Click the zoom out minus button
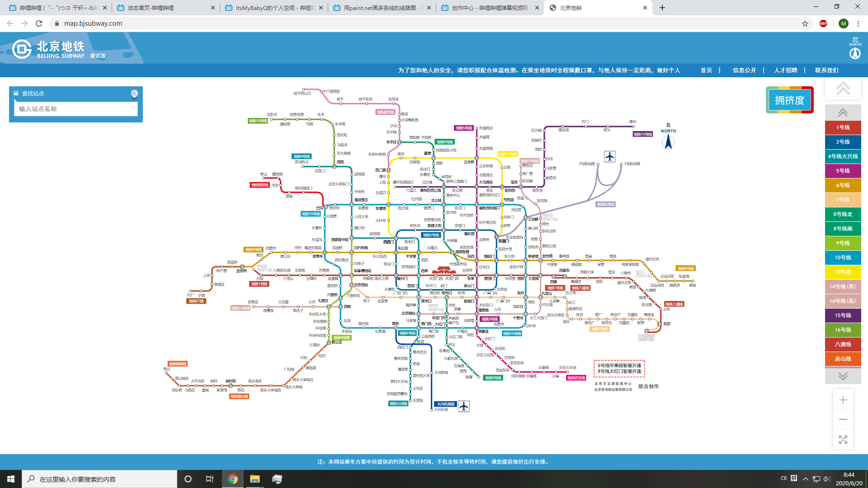This screenshot has width=868, height=488. tap(843, 419)
